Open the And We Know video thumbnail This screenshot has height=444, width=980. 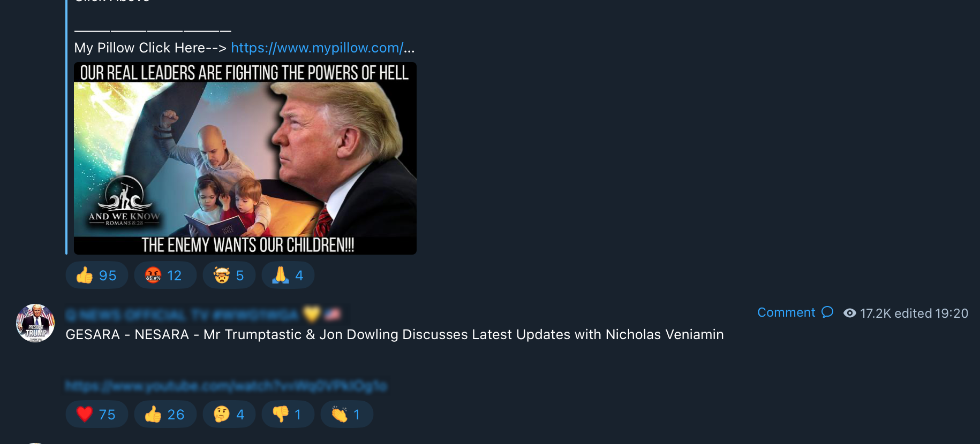coord(245,158)
